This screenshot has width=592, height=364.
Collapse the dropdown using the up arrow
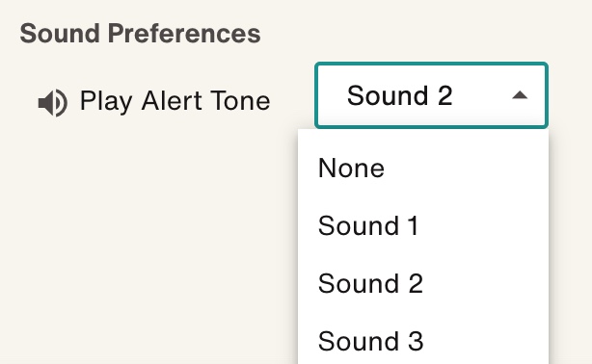[520, 95]
